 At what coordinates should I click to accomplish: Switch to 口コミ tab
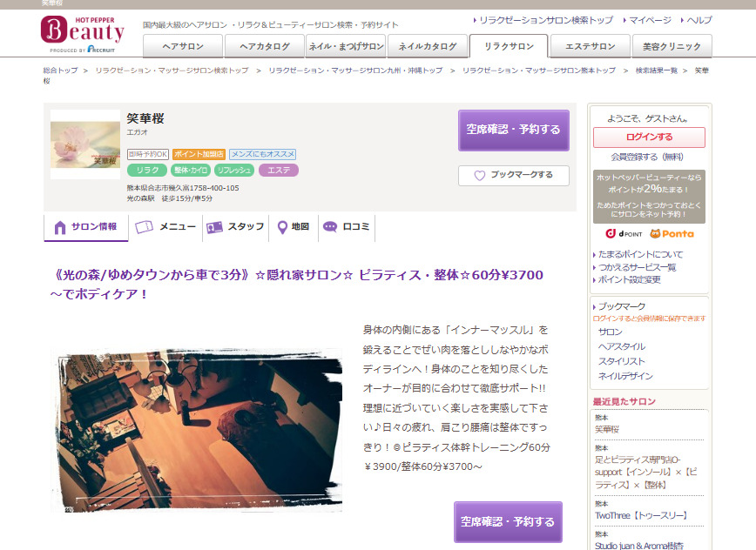pyautogui.click(x=347, y=227)
